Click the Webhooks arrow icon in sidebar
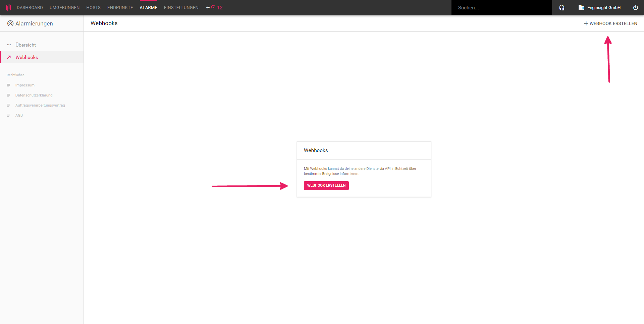 (x=9, y=57)
